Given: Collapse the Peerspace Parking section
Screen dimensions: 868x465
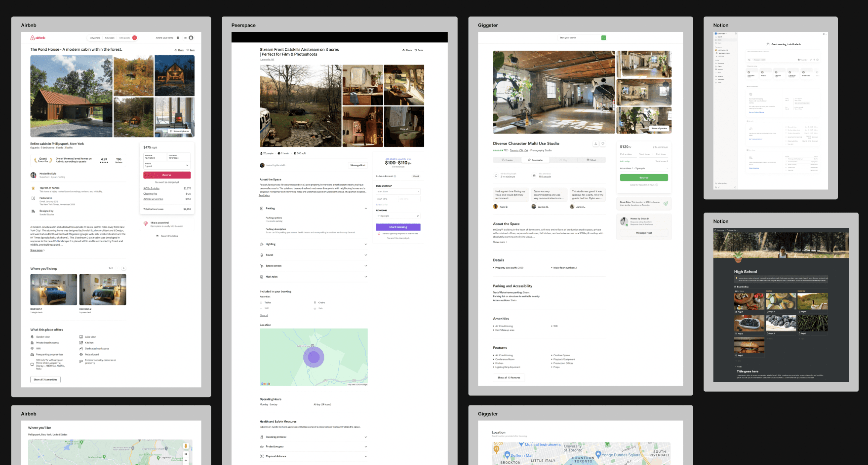Looking at the screenshot, I should click(366, 208).
